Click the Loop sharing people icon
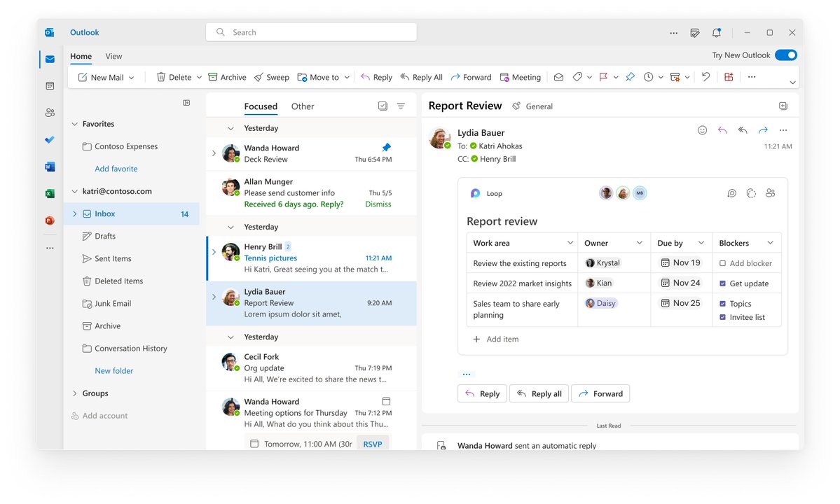Viewport: 840px width, 504px height. (771, 193)
